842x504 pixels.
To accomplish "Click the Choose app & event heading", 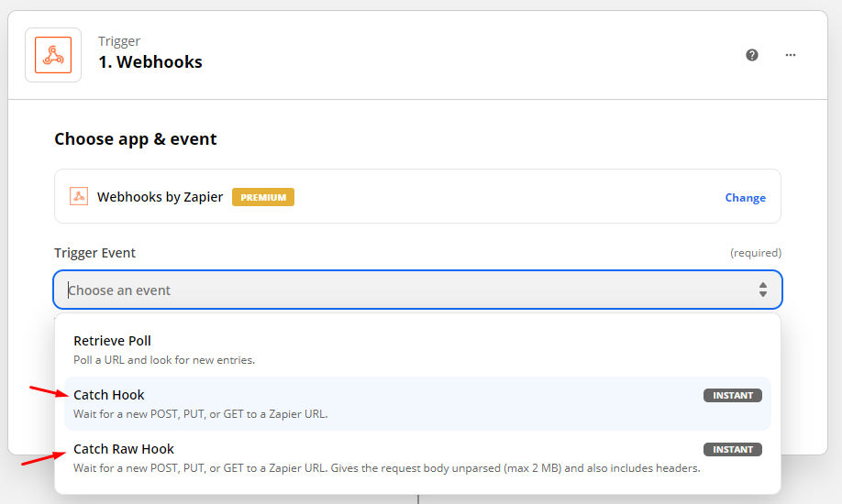I will [136, 139].
